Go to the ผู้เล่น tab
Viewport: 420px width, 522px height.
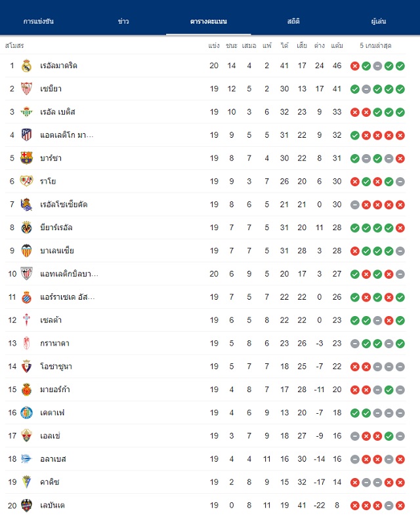(x=379, y=21)
